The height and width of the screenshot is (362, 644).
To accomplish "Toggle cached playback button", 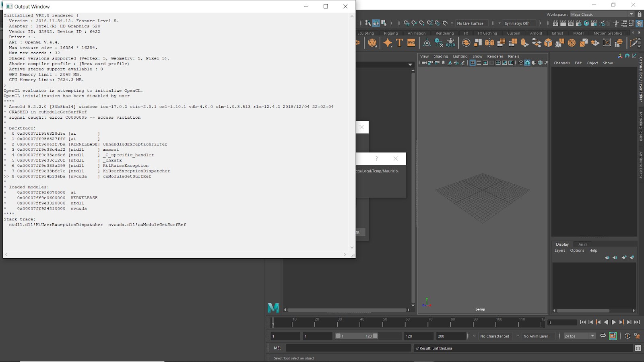I will 613,336.
